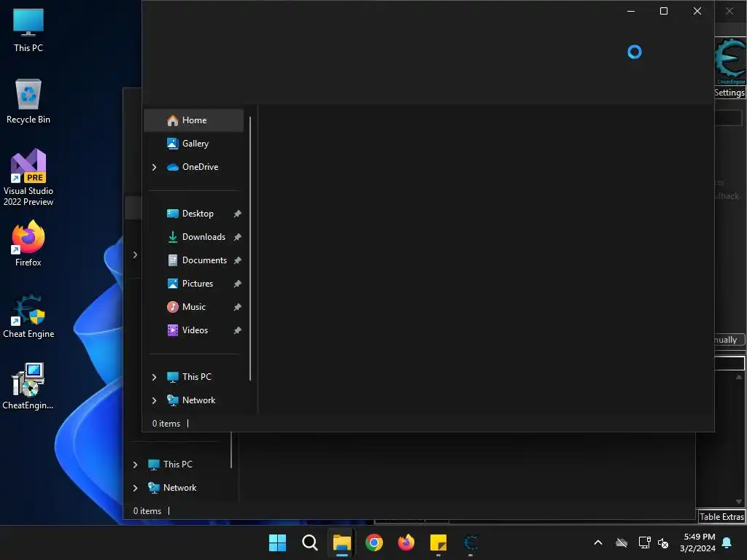Open taskbar Search
747x560 pixels.
click(x=309, y=542)
